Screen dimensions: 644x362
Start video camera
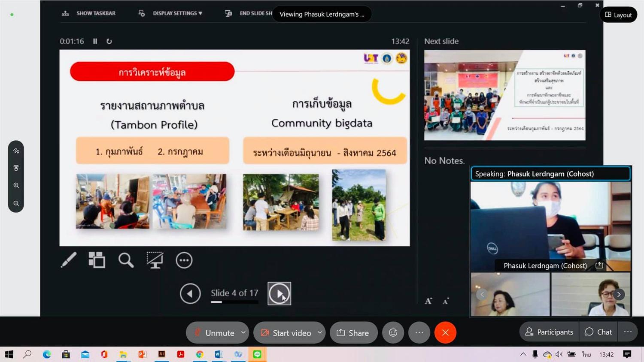(x=286, y=332)
